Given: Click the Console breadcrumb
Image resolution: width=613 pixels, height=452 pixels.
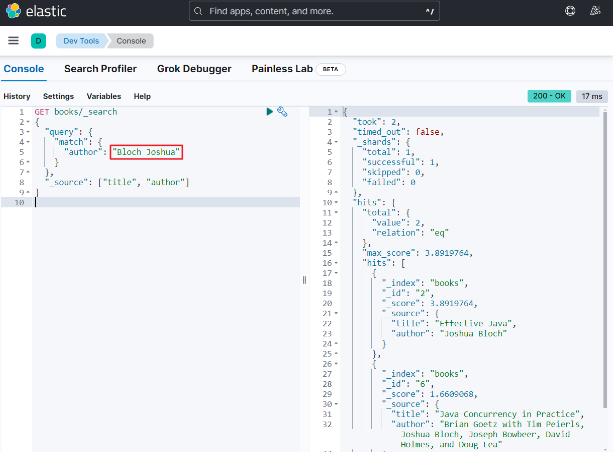Looking at the screenshot, I should pyautogui.click(x=131, y=41).
